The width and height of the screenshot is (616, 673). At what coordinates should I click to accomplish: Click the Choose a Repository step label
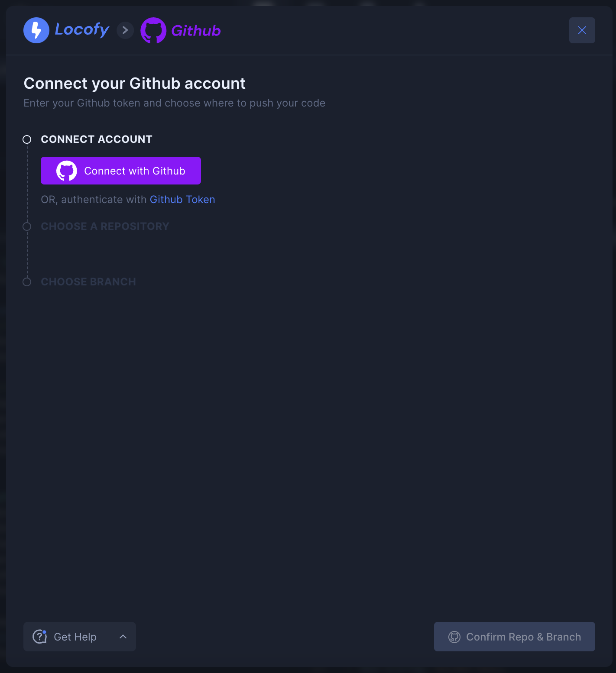[105, 226]
